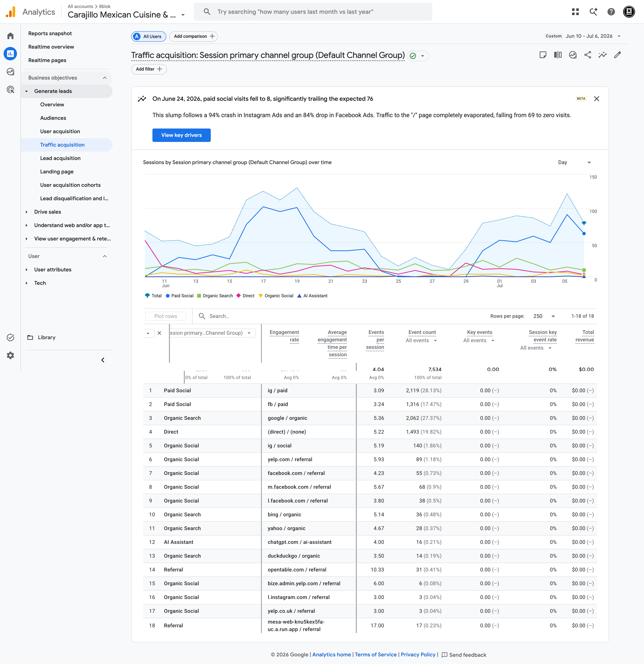The image size is (644, 664).
Task: Click the explore trend circle icon
Action: pos(572,55)
